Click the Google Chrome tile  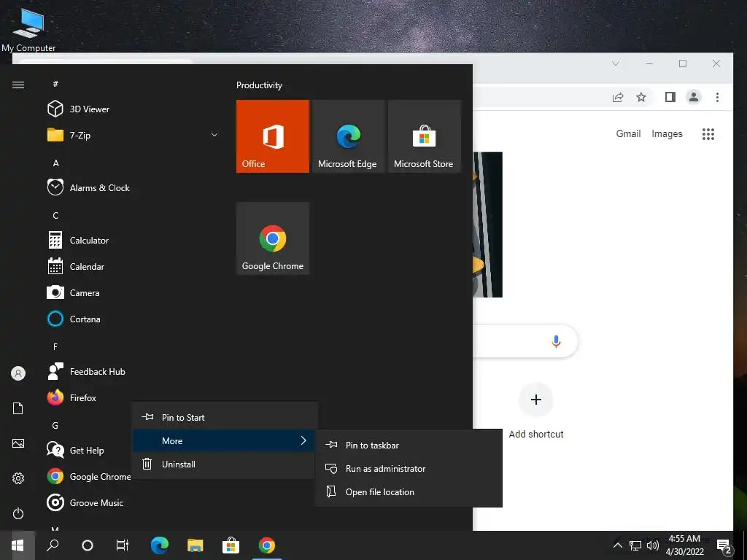tap(273, 238)
